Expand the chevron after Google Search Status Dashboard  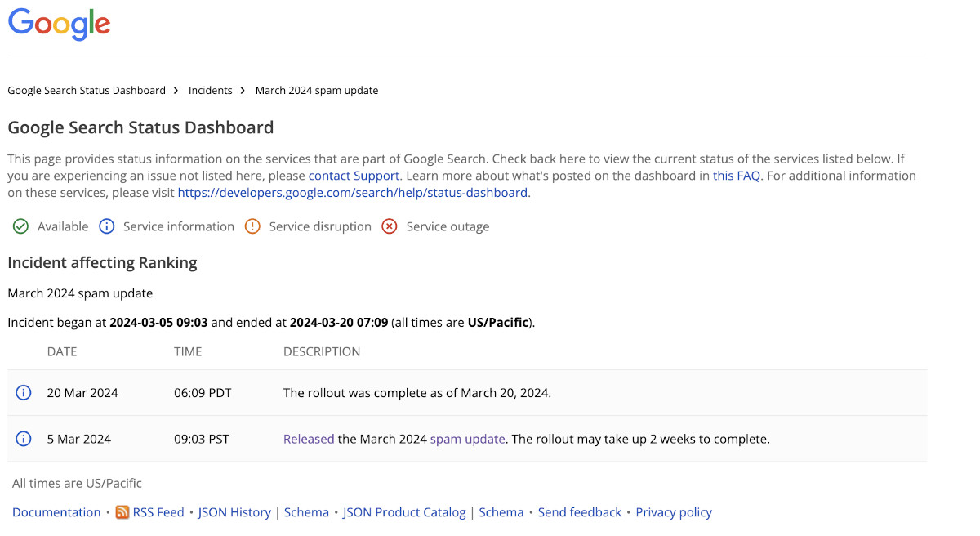pos(175,90)
